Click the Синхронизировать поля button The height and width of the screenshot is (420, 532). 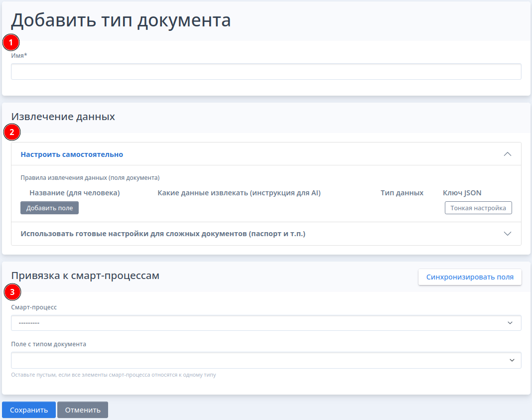pos(470,277)
